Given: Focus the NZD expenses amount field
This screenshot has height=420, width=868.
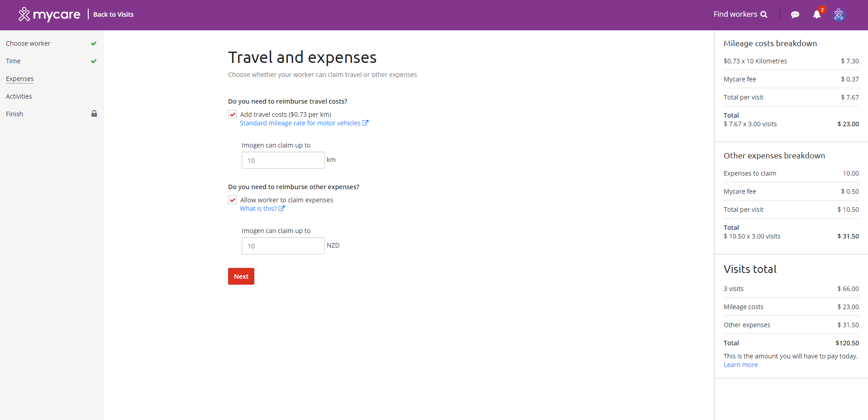Looking at the screenshot, I should click(283, 246).
